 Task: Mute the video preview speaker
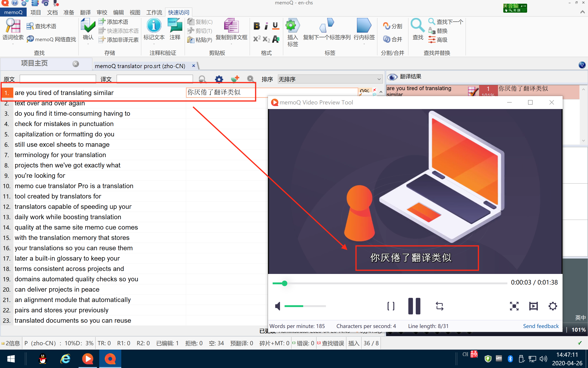click(x=277, y=306)
